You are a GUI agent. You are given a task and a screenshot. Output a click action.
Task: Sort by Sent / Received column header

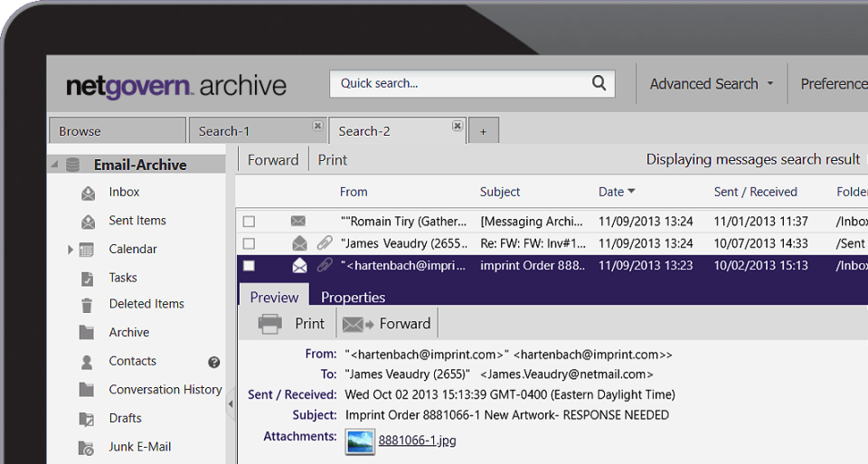coord(756,192)
